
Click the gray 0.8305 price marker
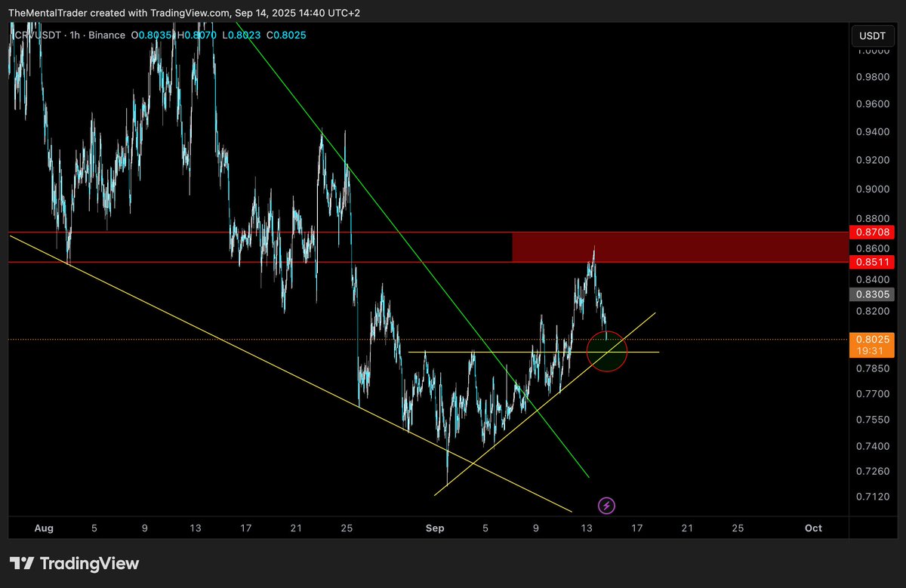872,294
